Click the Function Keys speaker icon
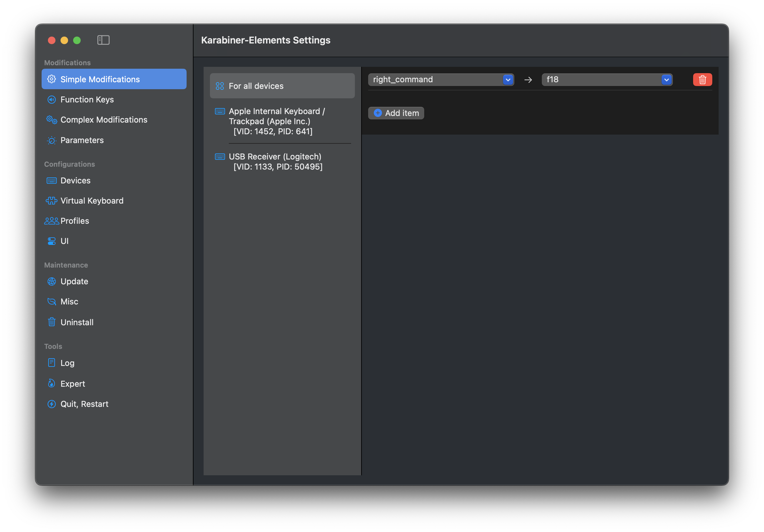The height and width of the screenshot is (532, 764). tap(52, 100)
